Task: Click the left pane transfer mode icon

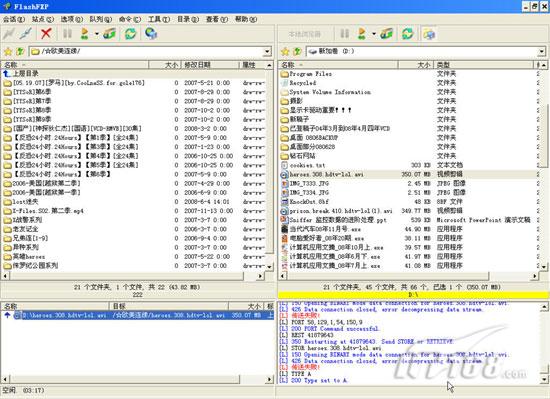Action: (x=109, y=34)
